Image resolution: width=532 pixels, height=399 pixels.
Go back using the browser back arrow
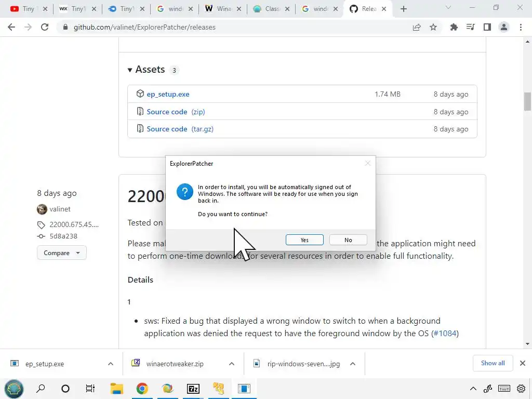[11, 27]
